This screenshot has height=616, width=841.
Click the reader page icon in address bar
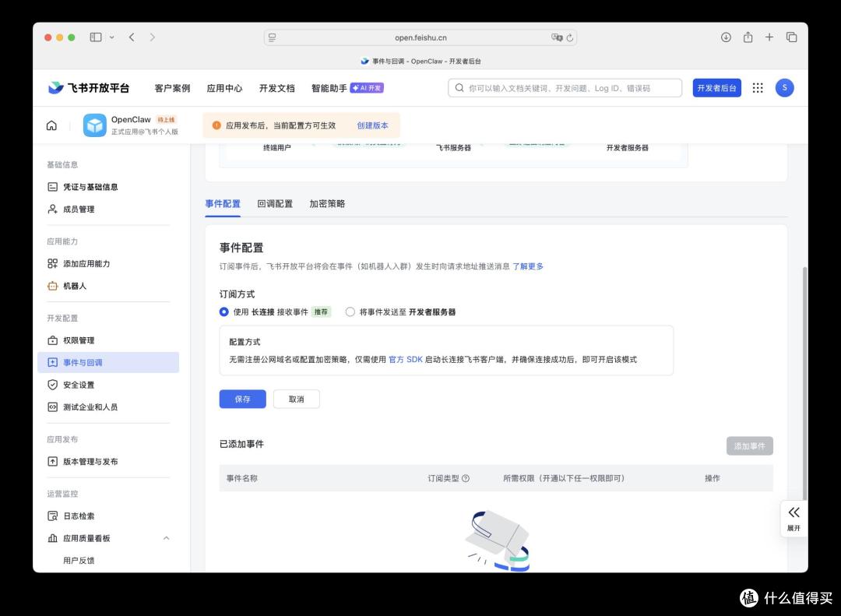(273, 37)
